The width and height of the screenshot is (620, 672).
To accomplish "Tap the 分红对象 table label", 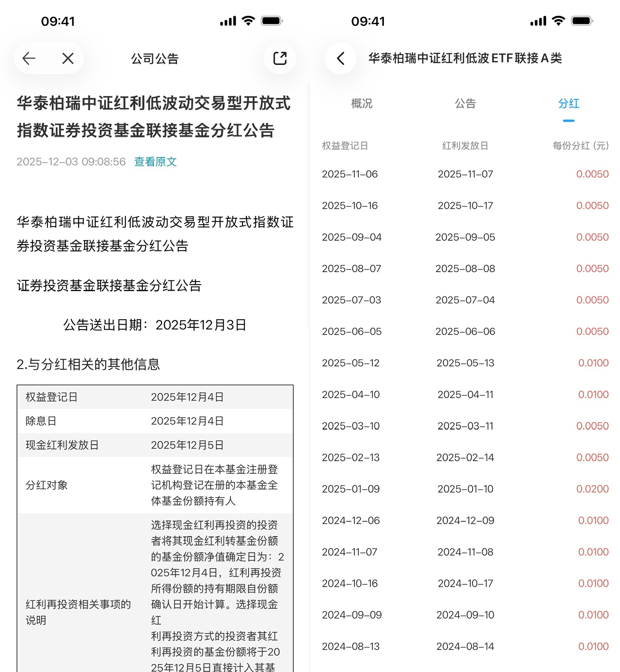I will [x=46, y=485].
